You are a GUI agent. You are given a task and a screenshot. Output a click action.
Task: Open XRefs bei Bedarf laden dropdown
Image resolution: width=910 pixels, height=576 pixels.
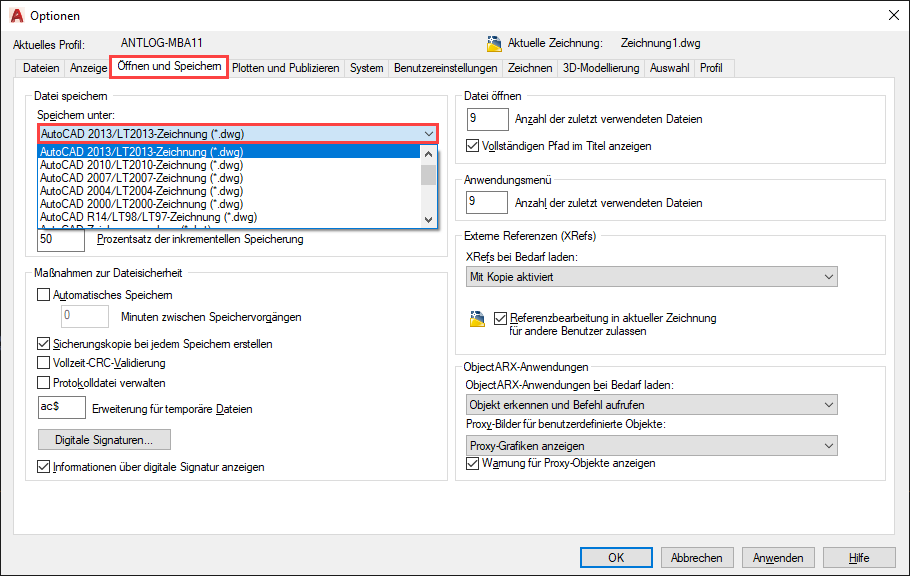(x=652, y=277)
